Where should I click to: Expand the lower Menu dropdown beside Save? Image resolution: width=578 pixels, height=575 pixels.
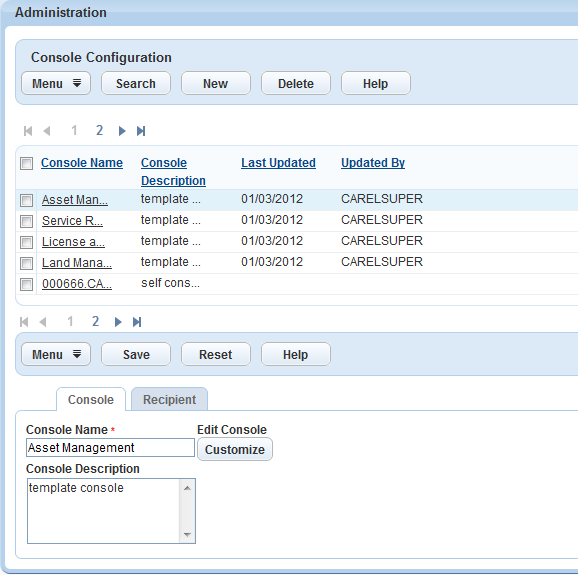point(56,354)
